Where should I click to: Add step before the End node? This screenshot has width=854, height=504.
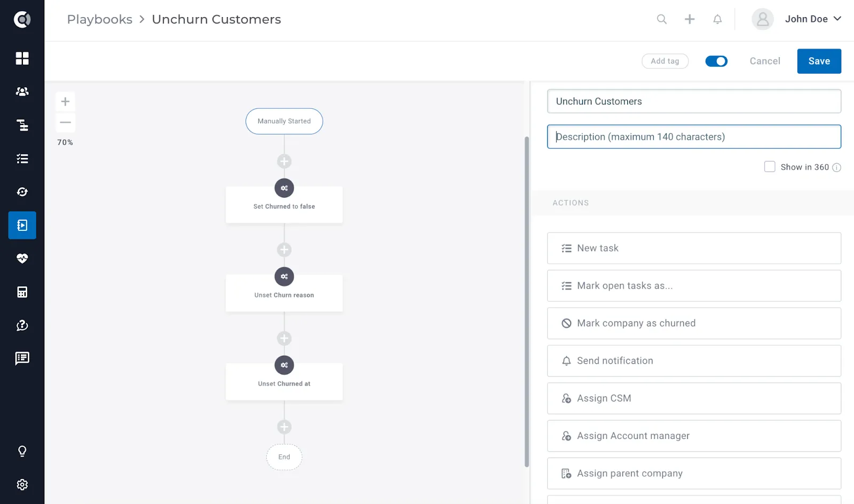(284, 427)
